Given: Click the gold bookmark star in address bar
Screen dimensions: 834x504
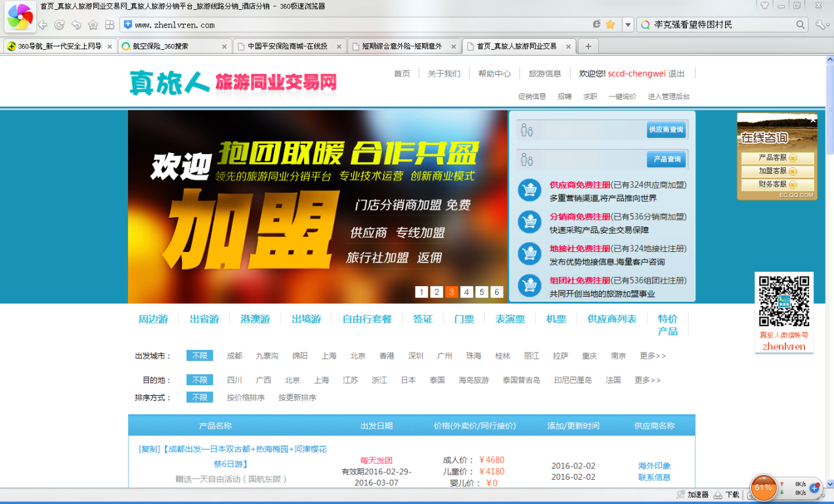Looking at the screenshot, I should pos(610,24).
